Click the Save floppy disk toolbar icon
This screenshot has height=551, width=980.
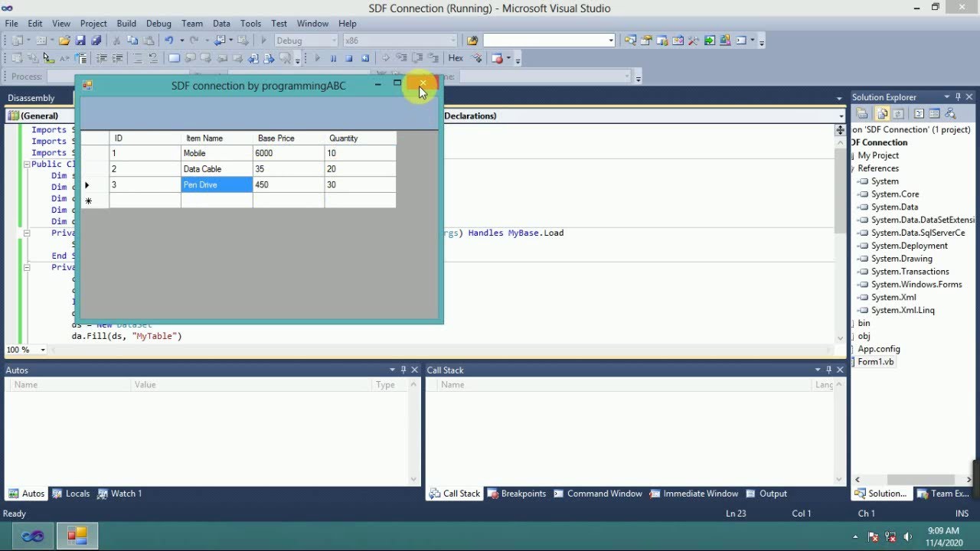(x=80, y=41)
